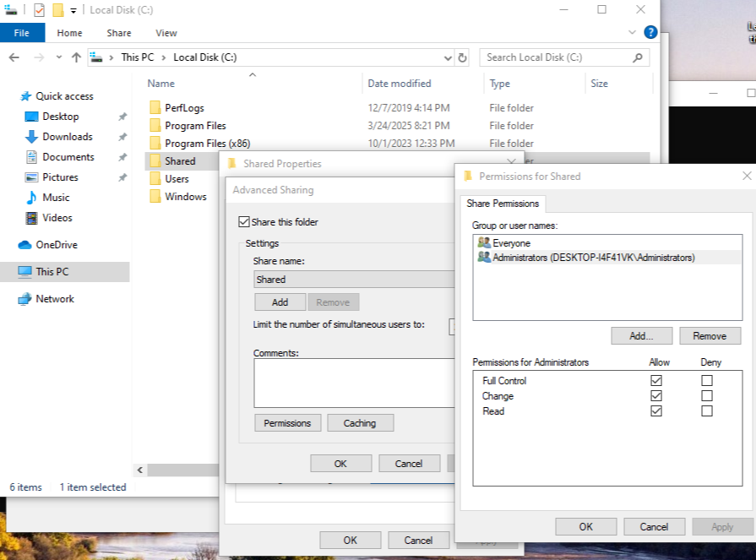
Task: Customize Quick Access Toolbar dropdown
Action: [x=73, y=10]
